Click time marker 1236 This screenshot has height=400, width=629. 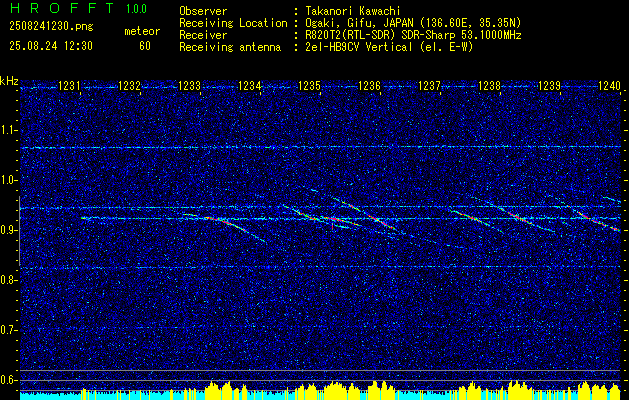[x=369, y=86]
